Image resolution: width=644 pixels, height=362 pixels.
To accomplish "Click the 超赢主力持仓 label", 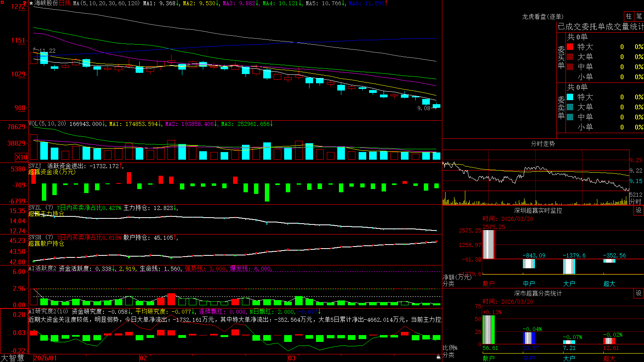I will tap(46, 214).
